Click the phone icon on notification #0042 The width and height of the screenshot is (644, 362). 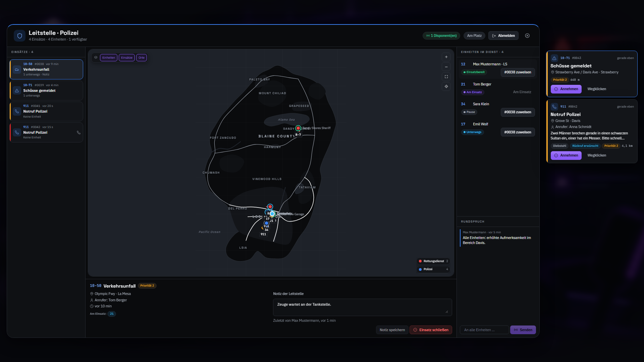click(554, 107)
